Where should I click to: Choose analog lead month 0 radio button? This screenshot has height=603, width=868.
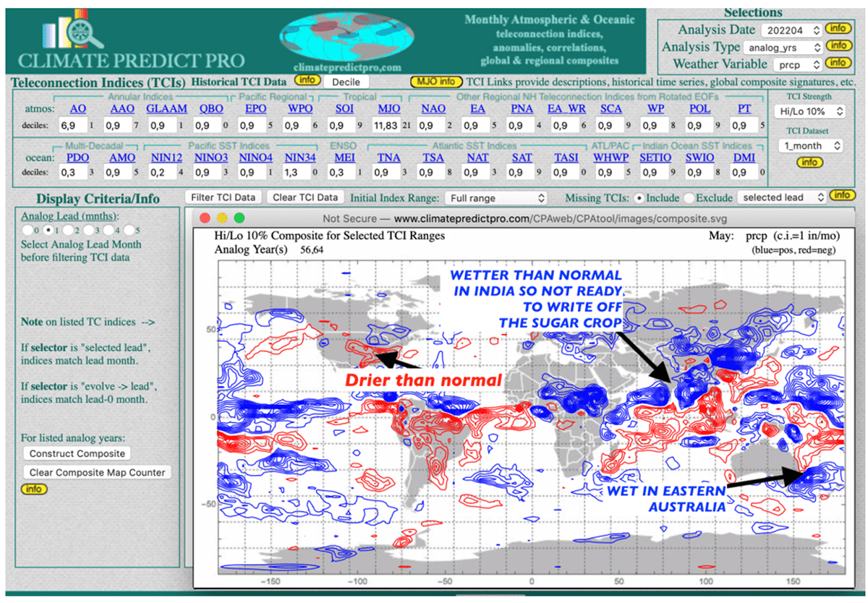pos(26,229)
